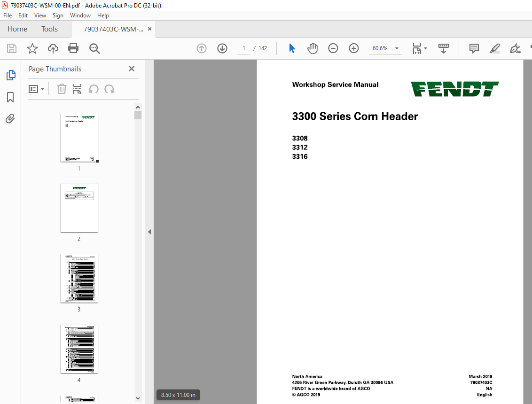Open the Help menu
Viewport: 532px width, 404px height.
tap(103, 15)
